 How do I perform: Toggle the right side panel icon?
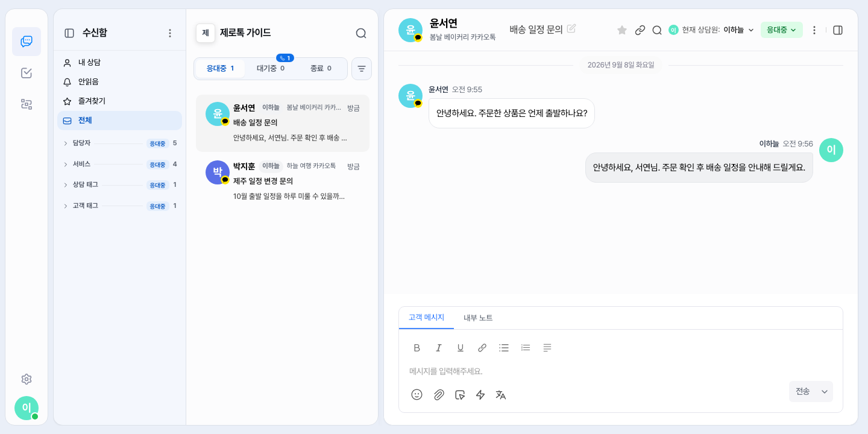(x=838, y=30)
